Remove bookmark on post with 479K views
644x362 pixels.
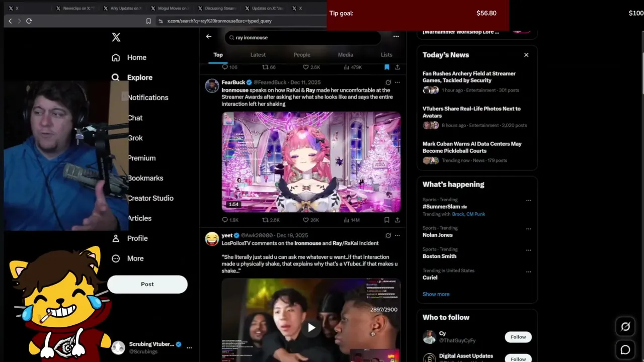pyautogui.click(x=386, y=67)
